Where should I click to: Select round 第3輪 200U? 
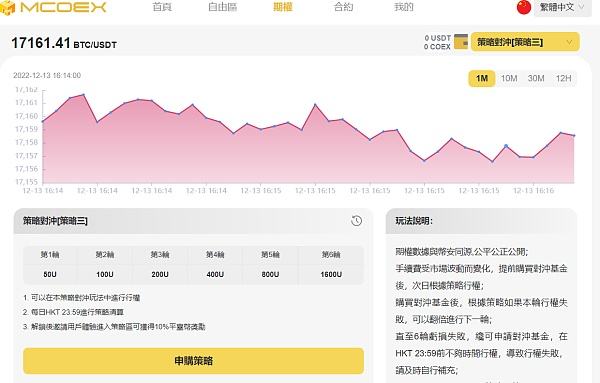(x=160, y=265)
